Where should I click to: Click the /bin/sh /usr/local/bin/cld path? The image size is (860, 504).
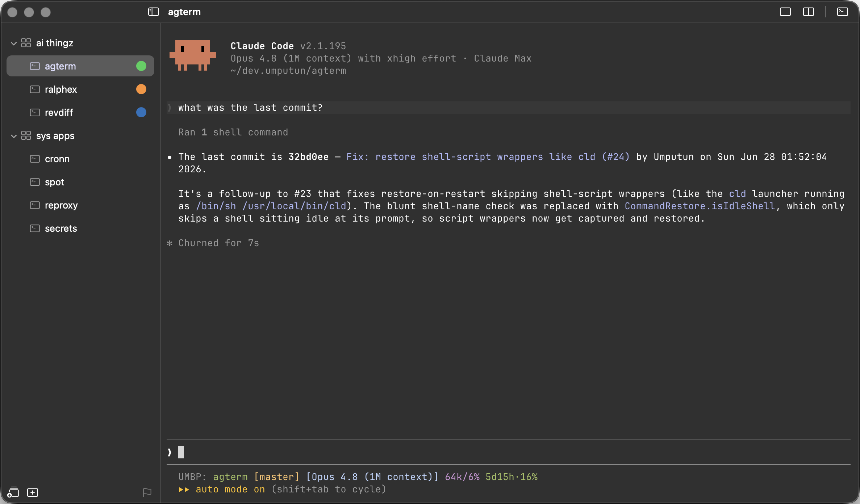[x=271, y=206]
